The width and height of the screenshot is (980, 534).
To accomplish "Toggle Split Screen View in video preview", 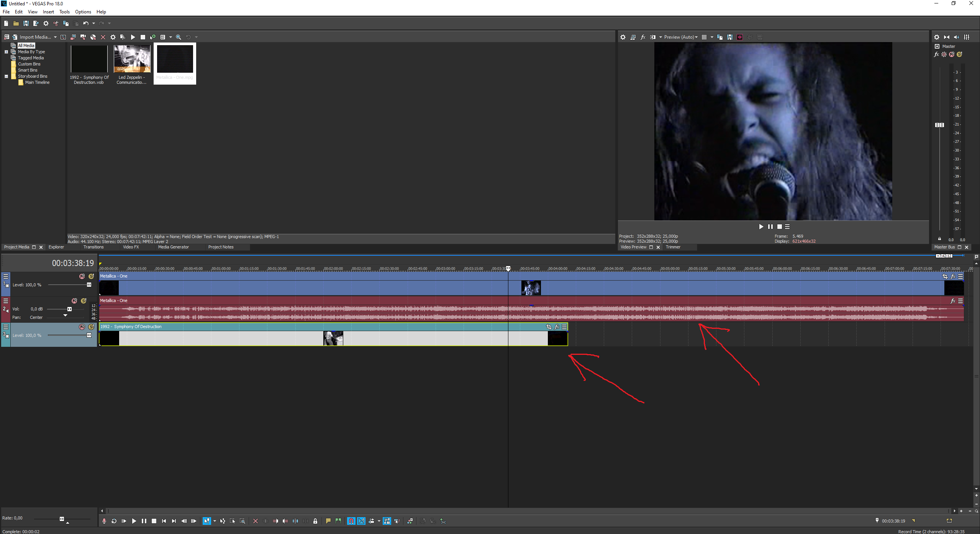I will [653, 37].
